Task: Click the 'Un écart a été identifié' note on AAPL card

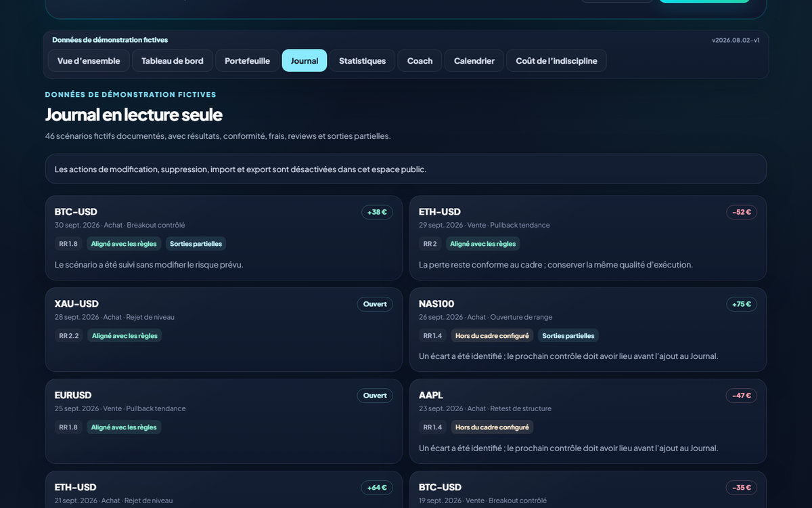Action: point(568,448)
